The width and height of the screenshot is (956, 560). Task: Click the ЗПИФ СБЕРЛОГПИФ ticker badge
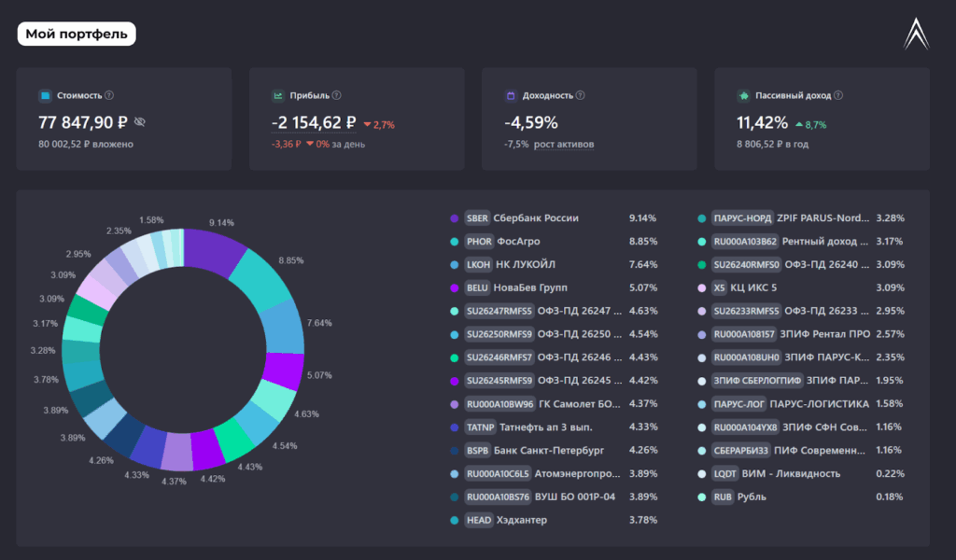pos(757,380)
